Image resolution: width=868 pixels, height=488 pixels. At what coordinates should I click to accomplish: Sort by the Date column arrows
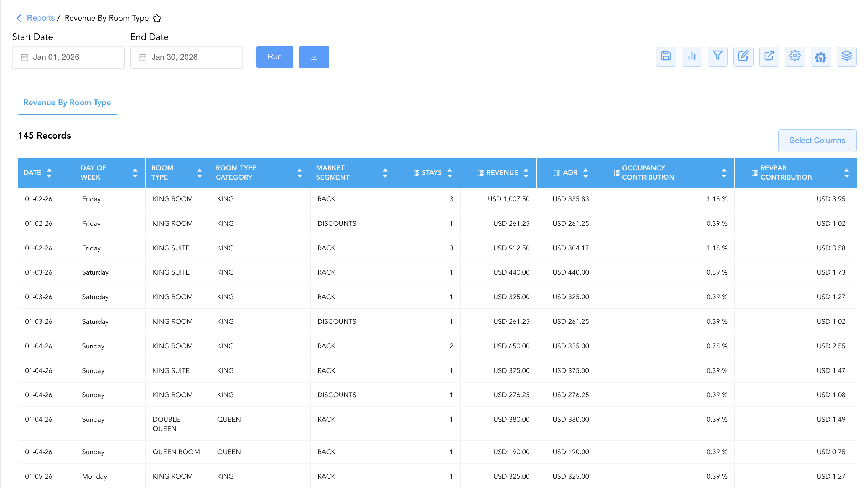(x=49, y=173)
